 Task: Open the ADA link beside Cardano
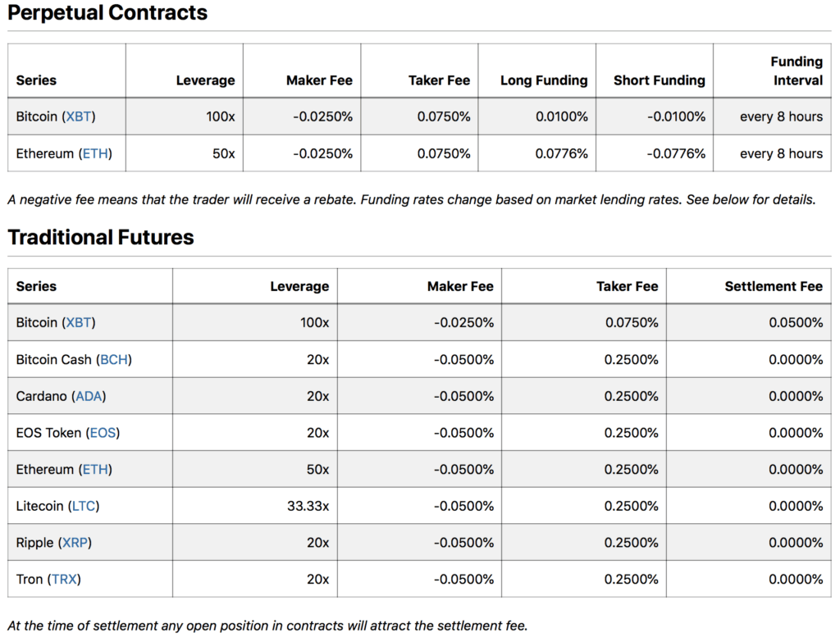[x=90, y=396]
